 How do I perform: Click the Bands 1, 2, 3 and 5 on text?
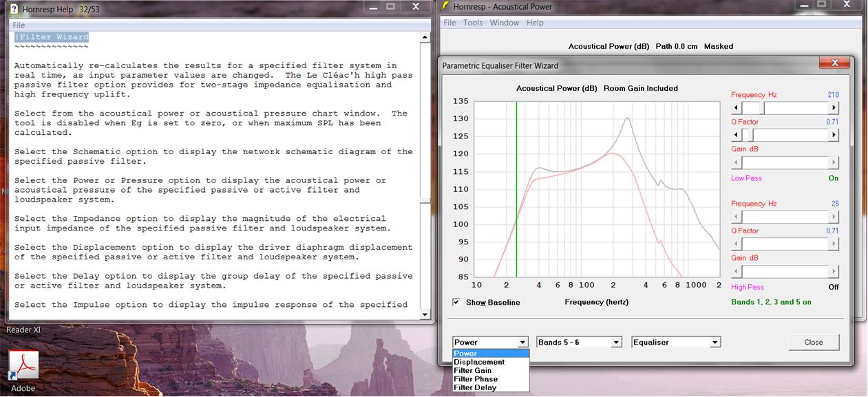pos(771,302)
